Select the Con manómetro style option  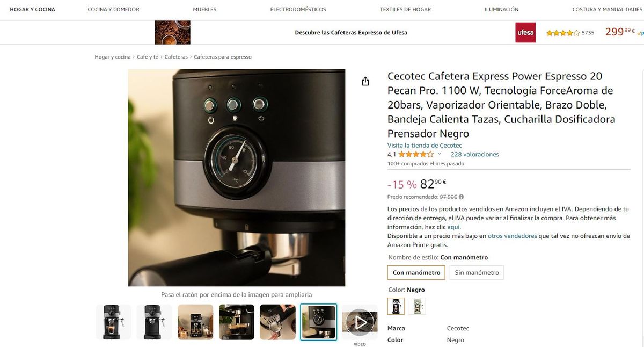coord(416,272)
